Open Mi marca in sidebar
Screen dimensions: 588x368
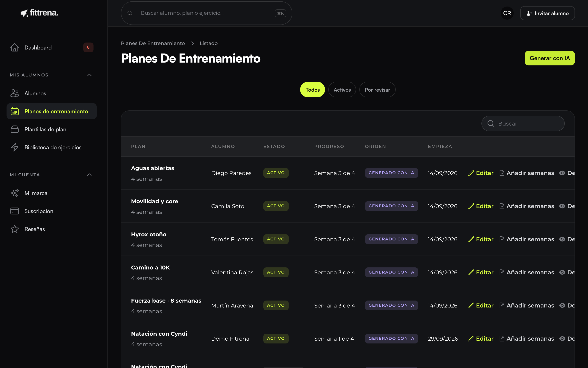click(x=52, y=193)
